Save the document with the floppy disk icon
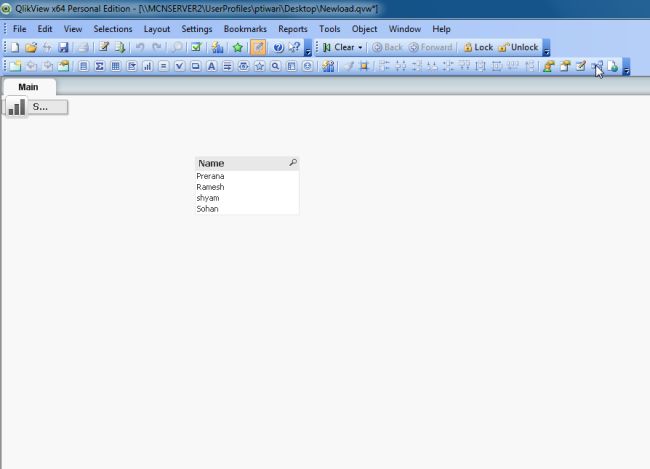The width and height of the screenshot is (650, 469). tap(63, 47)
